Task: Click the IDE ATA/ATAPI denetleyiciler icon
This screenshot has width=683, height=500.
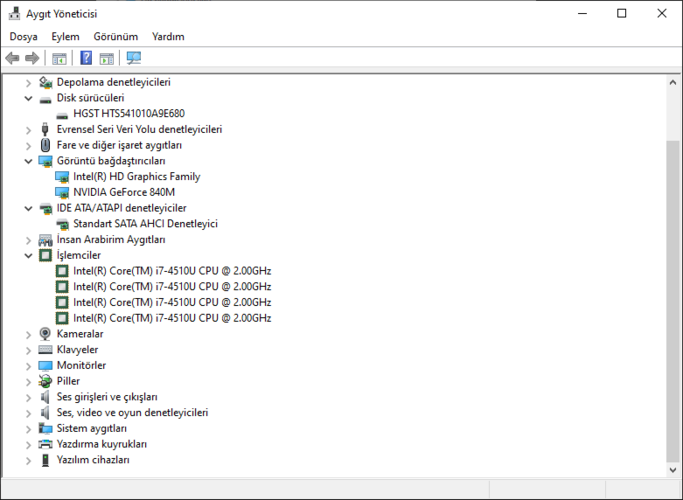Action: coord(46,209)
